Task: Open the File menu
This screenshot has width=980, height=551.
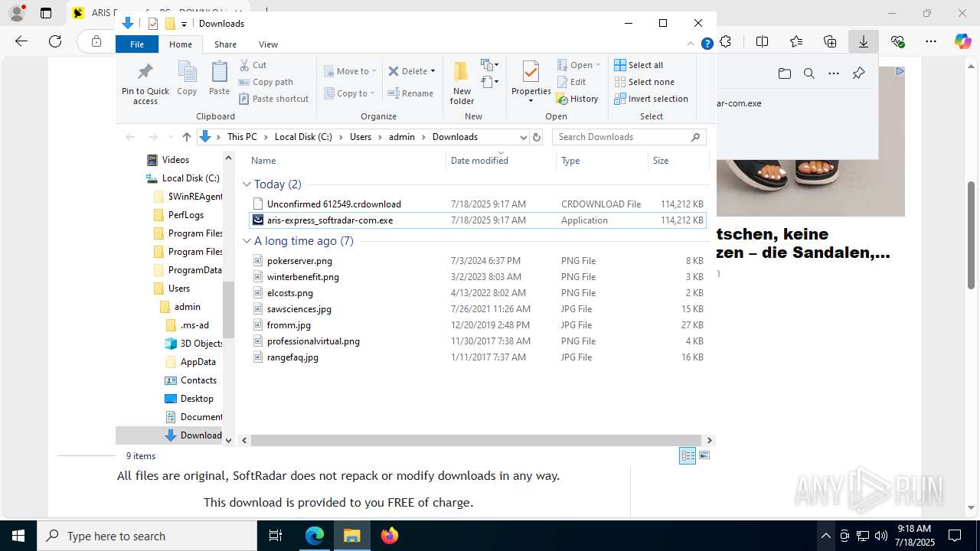Action: point(137,44)
